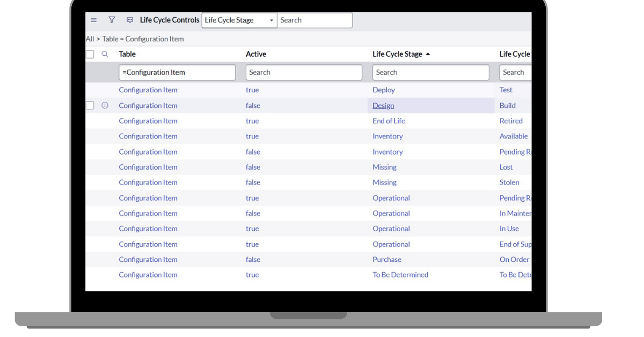This screenshot has height=337, width=644.
Task: Click the global list Search box
Action: pos(315,20)
